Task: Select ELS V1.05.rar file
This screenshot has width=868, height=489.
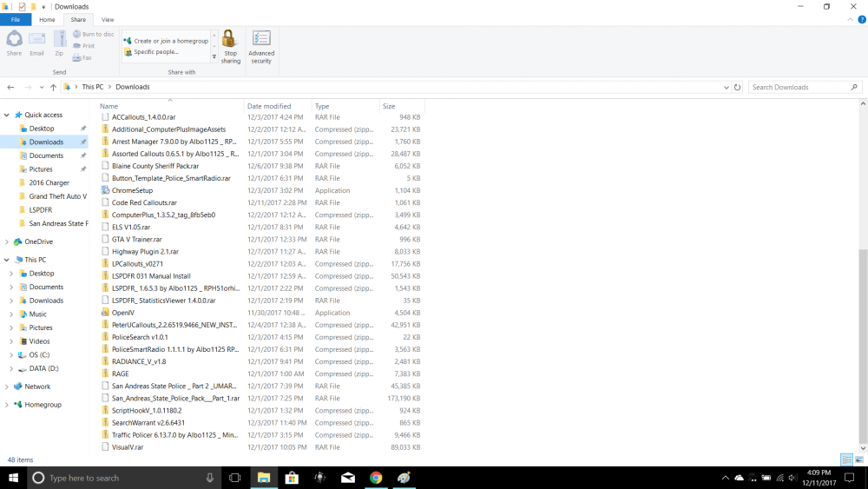Action: click(x=131, y=227)
